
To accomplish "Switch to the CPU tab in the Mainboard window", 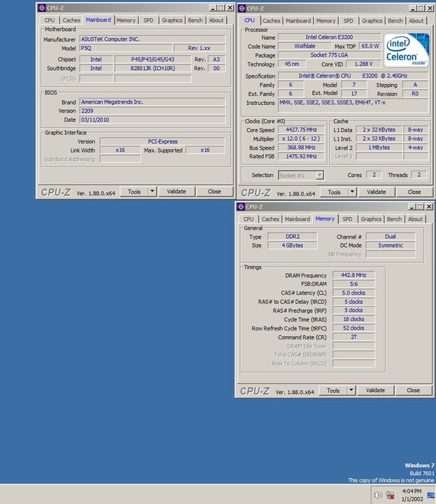I will click(50, 20).
